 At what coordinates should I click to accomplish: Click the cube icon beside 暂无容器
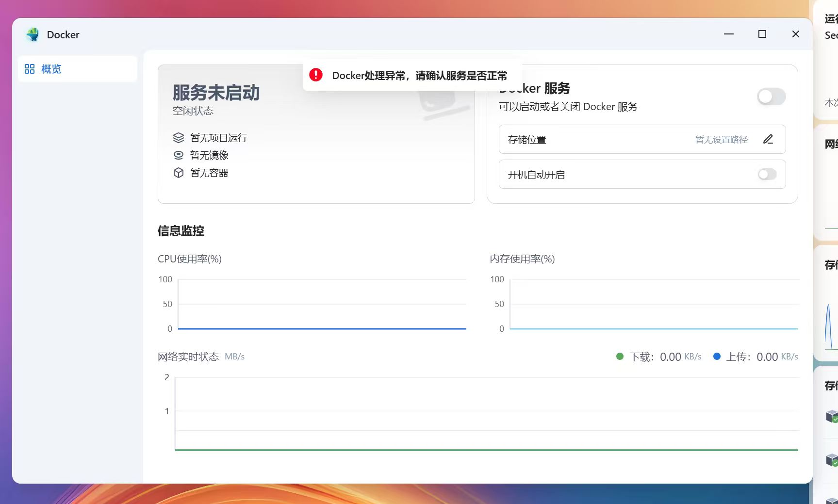179,173
